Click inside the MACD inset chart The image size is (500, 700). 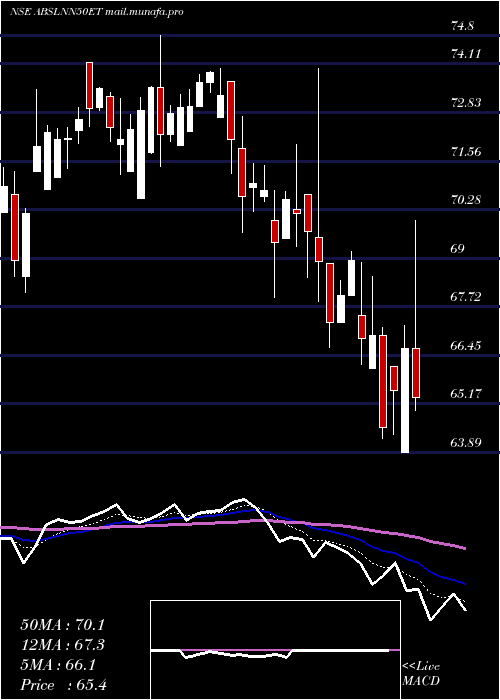(x=275, y=650)
